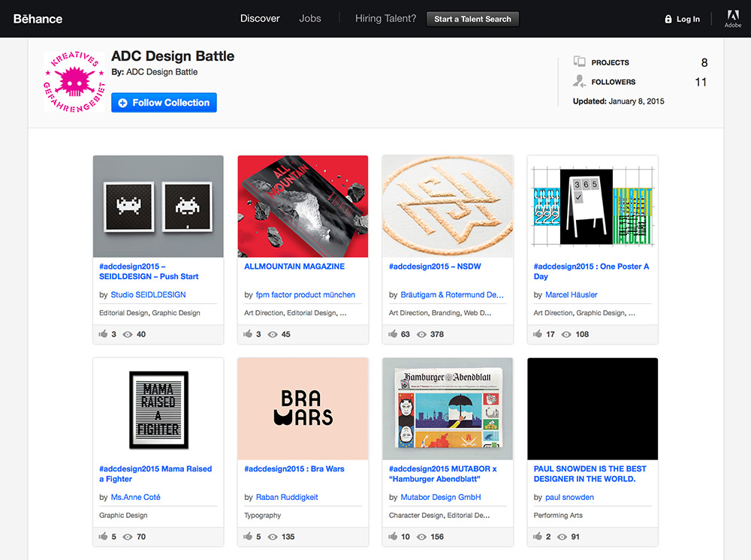
Task: Visit Raban Ruddigkeit profile link
Action: point(287,497)
